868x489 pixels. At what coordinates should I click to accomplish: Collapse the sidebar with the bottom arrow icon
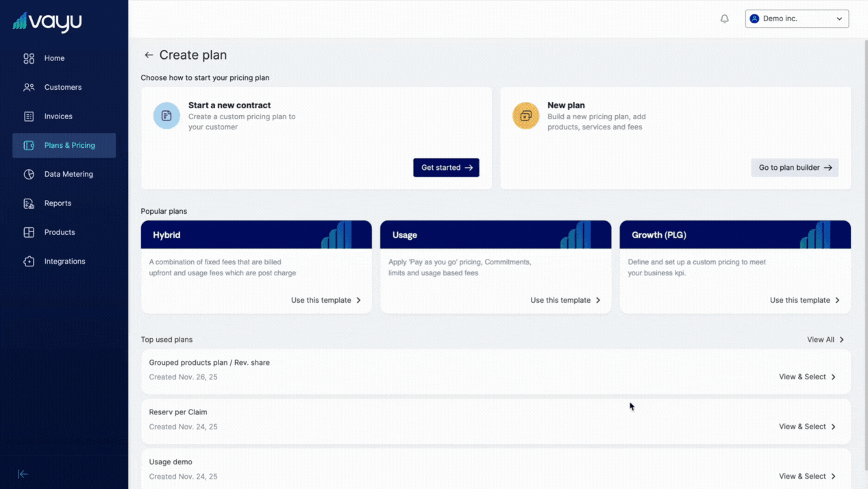[23, 474]
